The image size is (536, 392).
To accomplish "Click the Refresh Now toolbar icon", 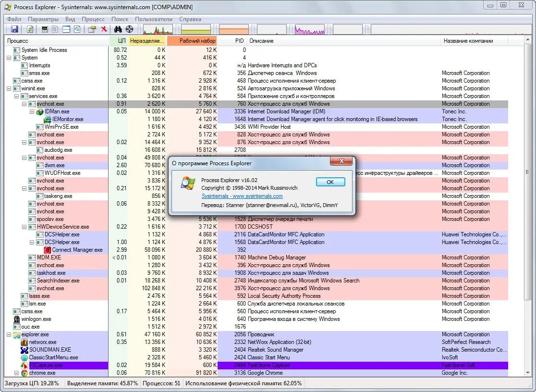I will click(x=30, y=29).
